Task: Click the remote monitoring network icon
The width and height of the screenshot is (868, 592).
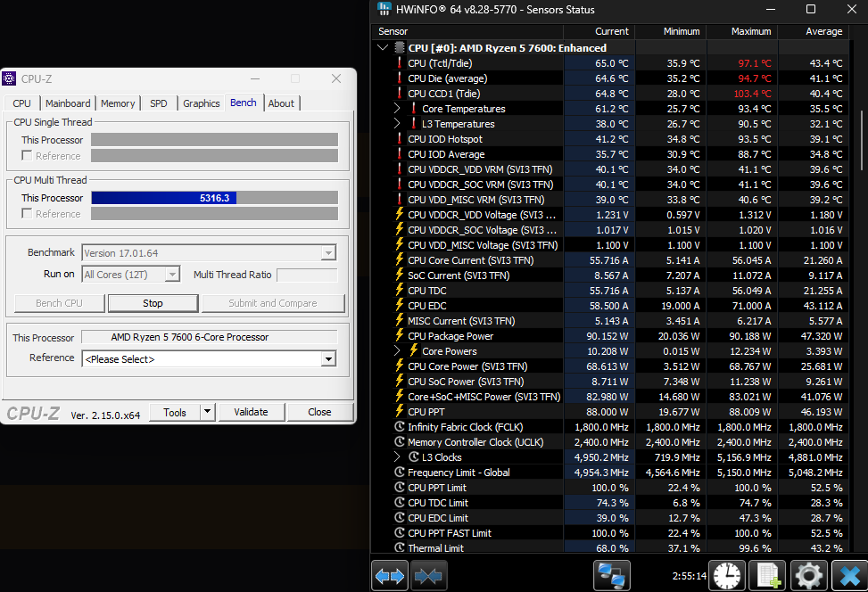Action: click(x=613, y=576)
